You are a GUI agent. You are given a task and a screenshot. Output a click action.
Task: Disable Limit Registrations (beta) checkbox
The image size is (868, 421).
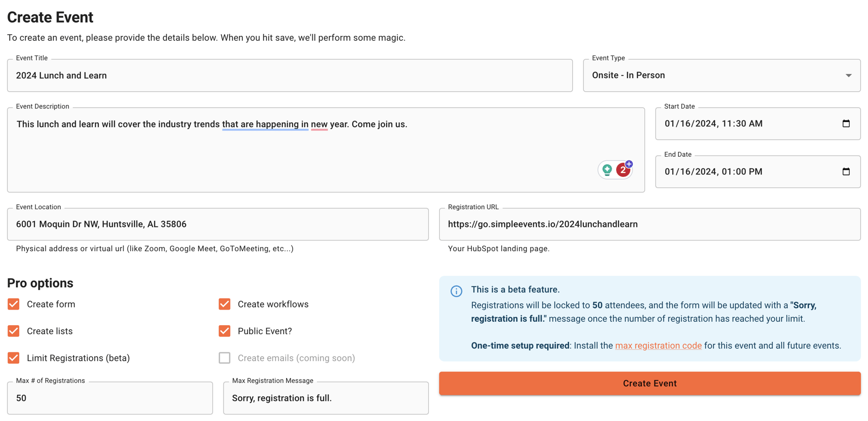point(14,357)
